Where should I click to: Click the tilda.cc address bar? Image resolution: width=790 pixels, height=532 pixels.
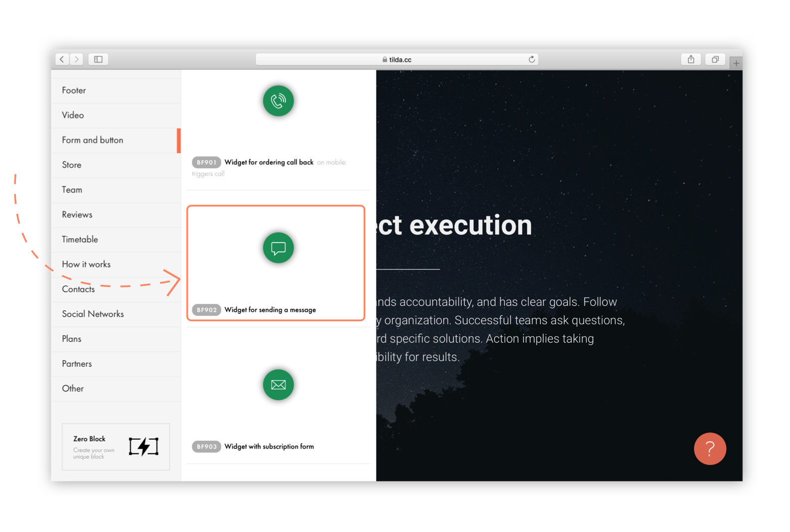point(396,59)
